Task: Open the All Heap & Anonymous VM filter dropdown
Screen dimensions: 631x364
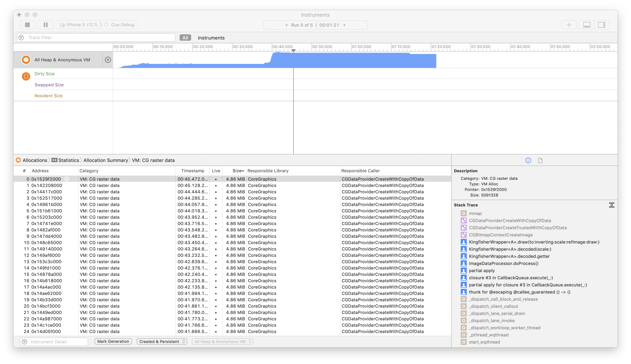Action: (x=222, y=341)
